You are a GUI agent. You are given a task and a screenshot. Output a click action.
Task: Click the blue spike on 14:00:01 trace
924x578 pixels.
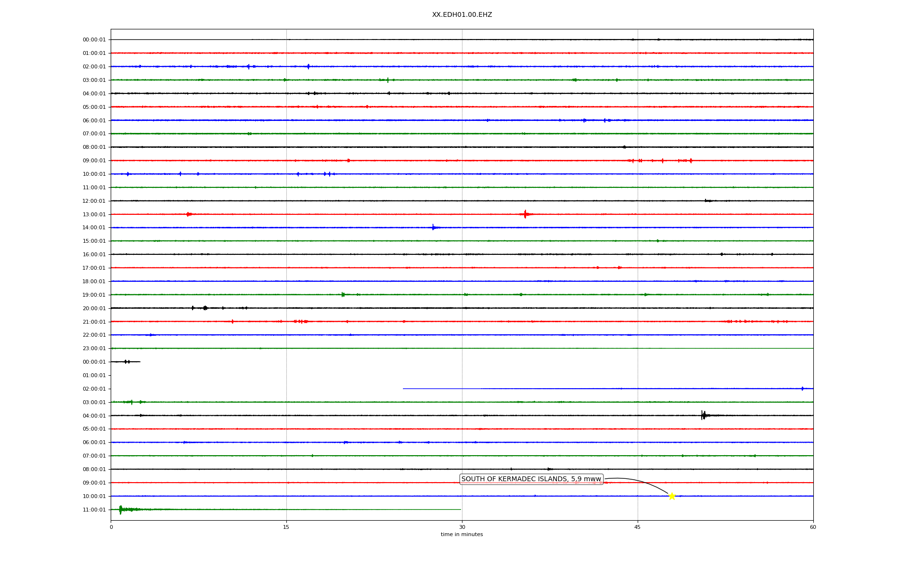(433, 227)
